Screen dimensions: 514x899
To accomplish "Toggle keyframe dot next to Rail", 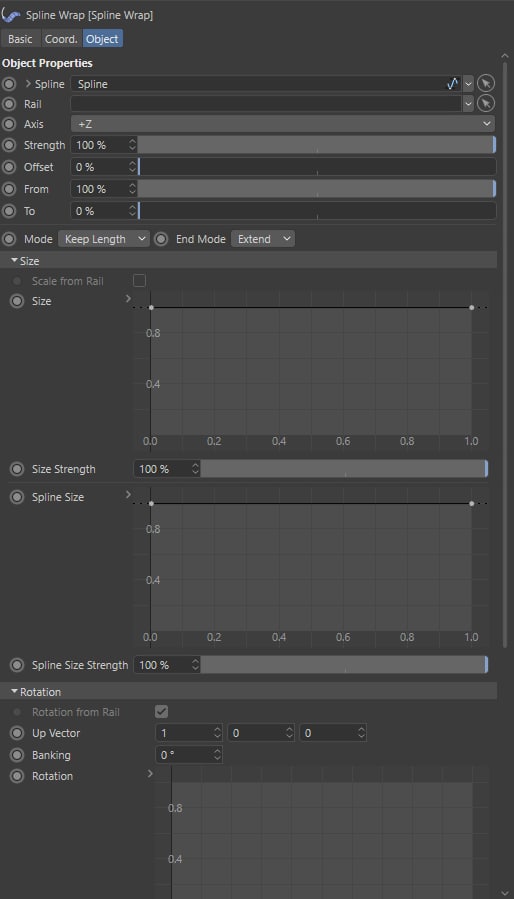I will (x=9, y=104).
